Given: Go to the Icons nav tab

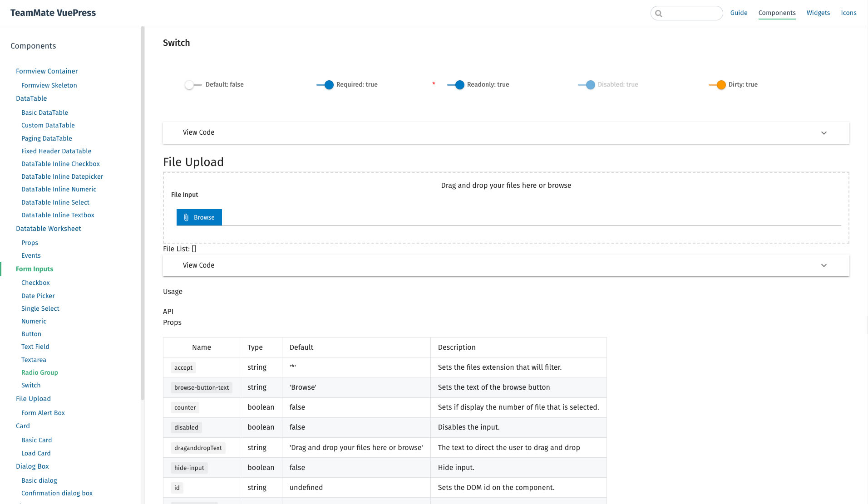Looking at the screenshot, I should (848, 13).
